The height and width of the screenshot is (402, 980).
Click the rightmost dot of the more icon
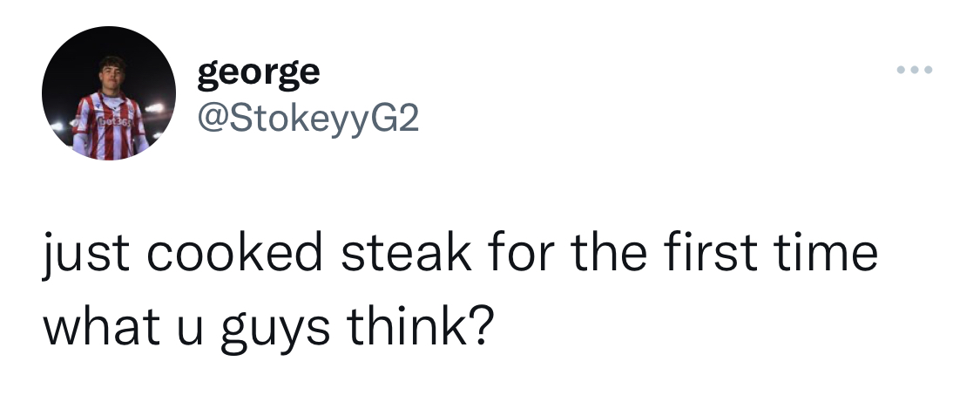928,70
